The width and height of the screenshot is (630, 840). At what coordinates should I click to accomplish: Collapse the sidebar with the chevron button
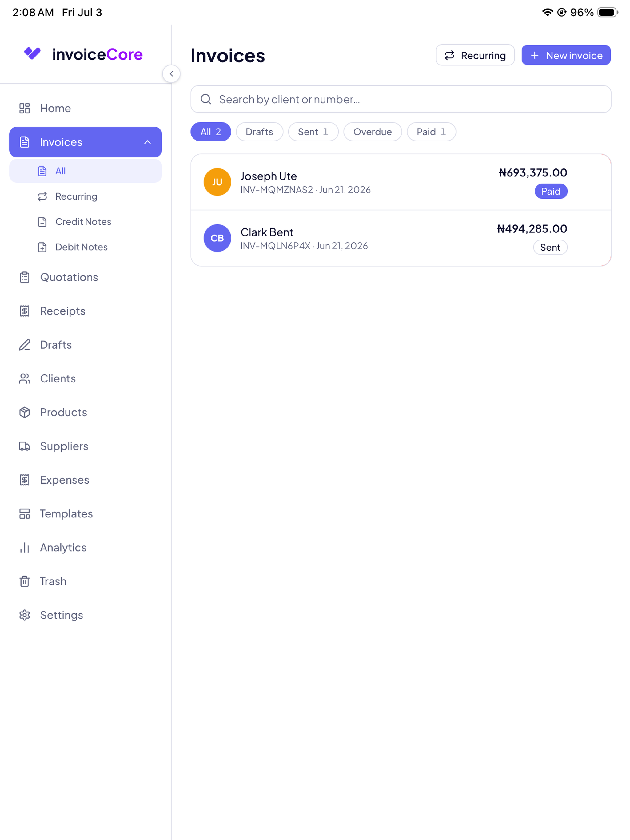point(171,74)
